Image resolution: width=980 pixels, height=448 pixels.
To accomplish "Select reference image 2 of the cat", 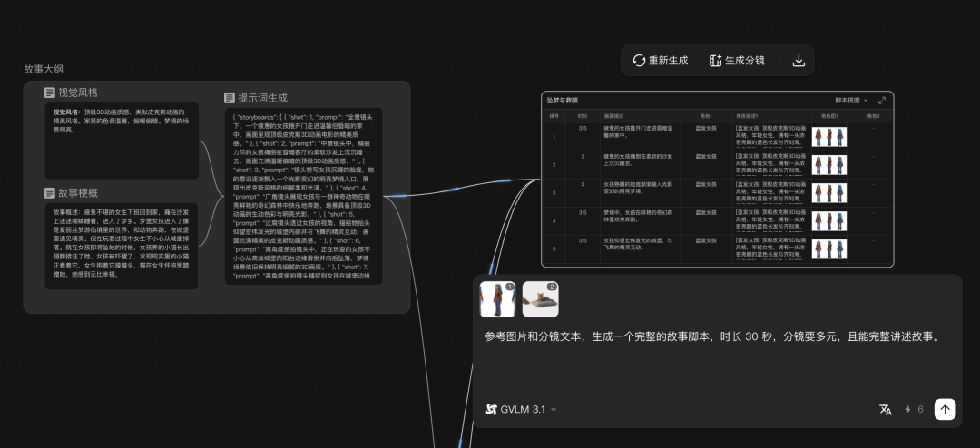I will tap(540, 299).
